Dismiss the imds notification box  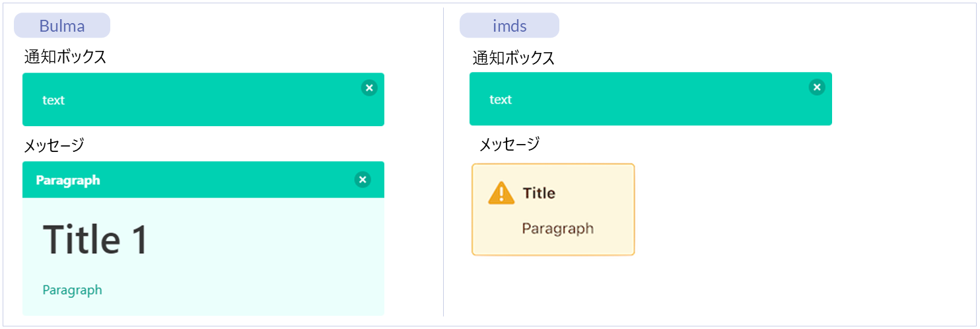[x=817, y=87]
